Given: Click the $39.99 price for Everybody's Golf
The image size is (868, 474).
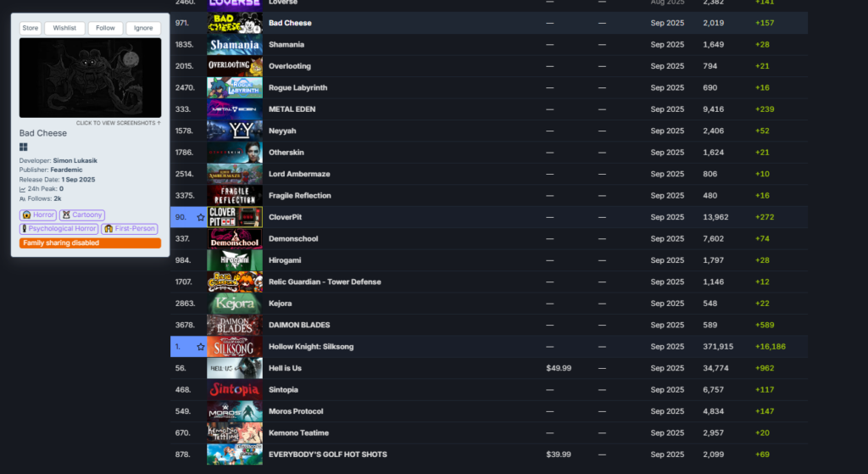Looking at the screenshot, I should coord(559,455).
